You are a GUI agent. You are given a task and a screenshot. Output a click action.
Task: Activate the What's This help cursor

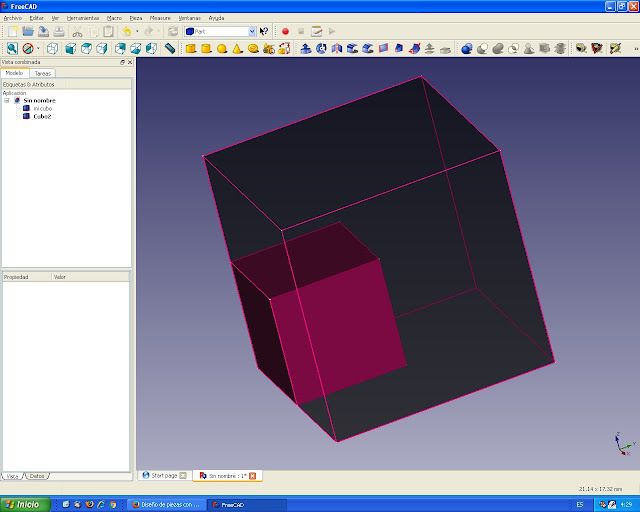264,31
